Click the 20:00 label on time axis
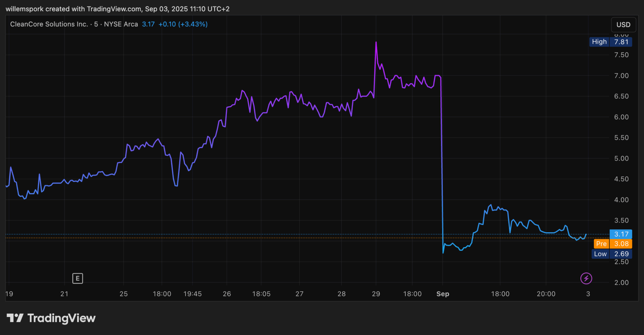The height and width of the screenshot is (335, 644). [546, 294]
